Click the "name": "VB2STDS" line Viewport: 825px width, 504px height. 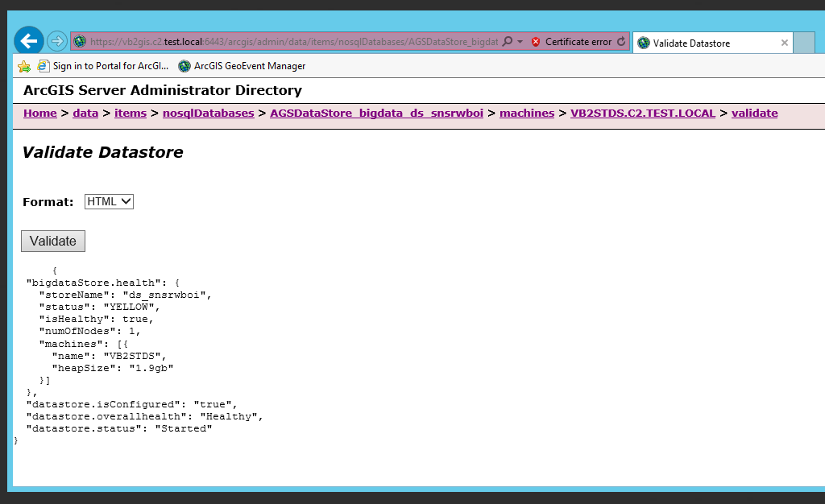(x=110, y=356)
